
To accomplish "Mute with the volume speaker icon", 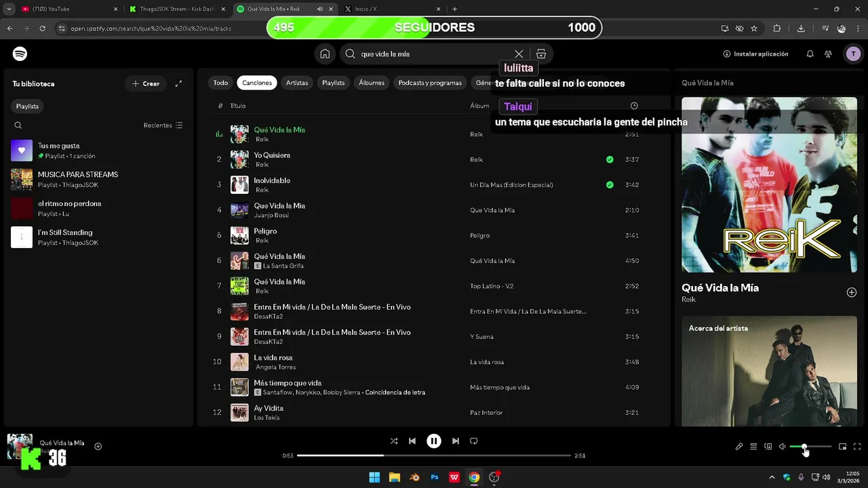I will click(x=783, y=447).
